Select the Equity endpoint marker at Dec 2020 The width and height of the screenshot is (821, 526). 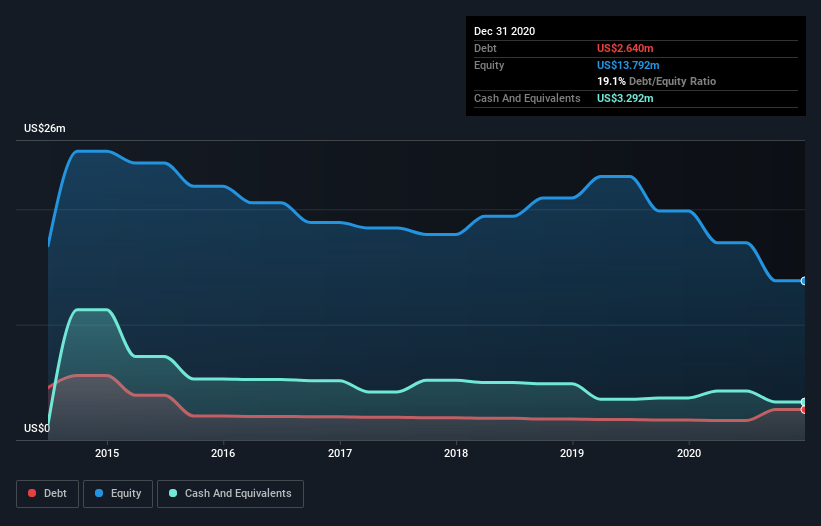pos(804,281)
